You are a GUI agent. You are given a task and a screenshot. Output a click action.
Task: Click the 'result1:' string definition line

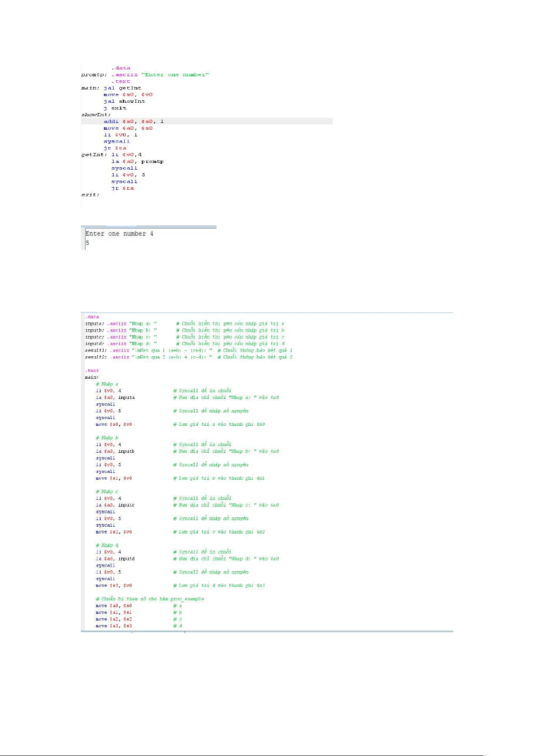148,350
